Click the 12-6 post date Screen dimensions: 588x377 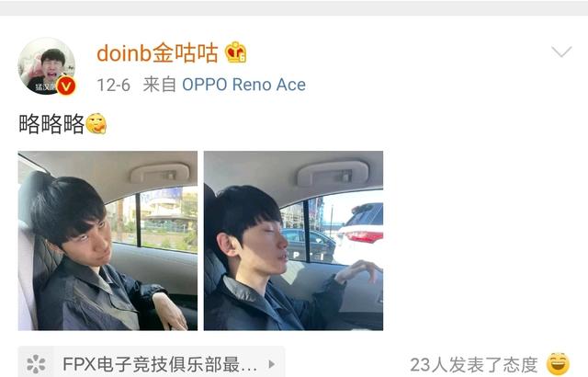[x=114, y=86]
